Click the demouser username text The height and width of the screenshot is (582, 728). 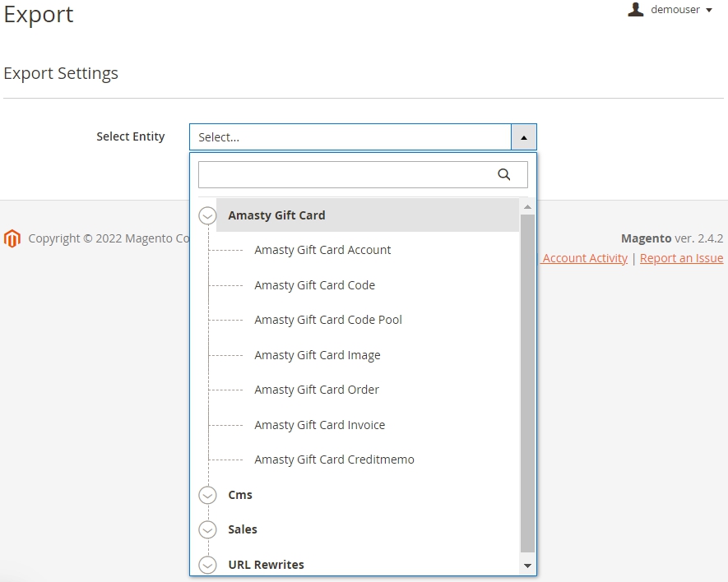(x=675, y=9)
